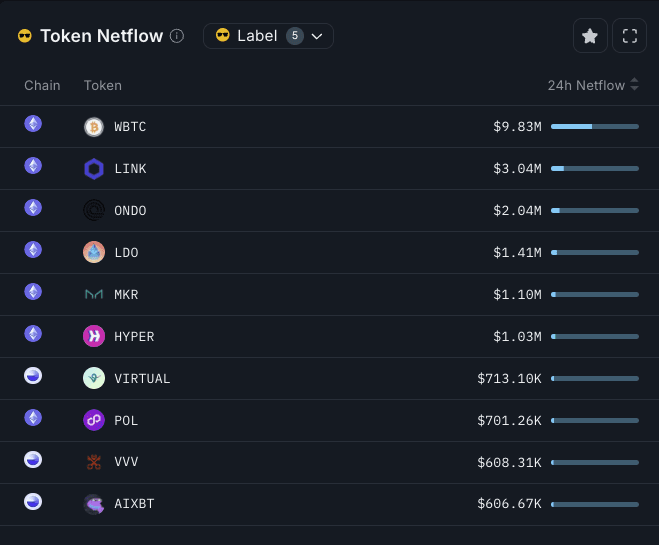Click the LDO token icon

(94, 253)
